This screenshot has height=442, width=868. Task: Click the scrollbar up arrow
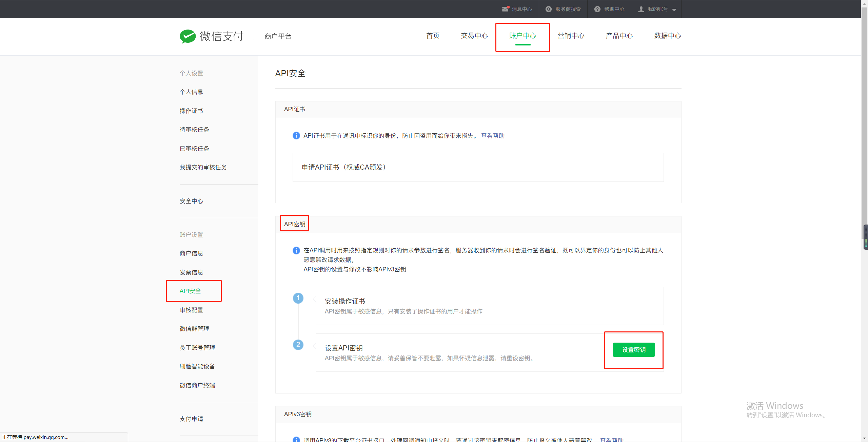point(865,3)
